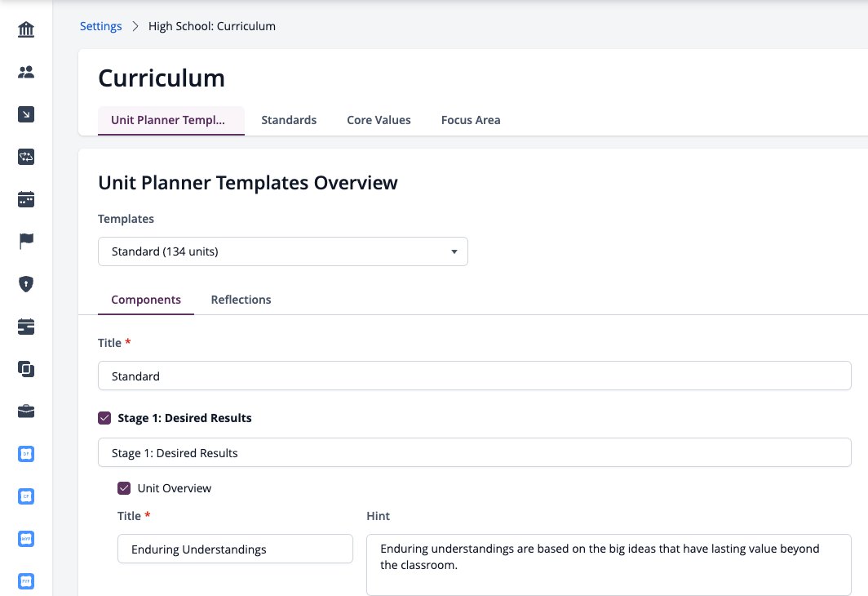
Task: Open the school building icon in sidebar
Action: pyautogui.click(x=26, y=29)
